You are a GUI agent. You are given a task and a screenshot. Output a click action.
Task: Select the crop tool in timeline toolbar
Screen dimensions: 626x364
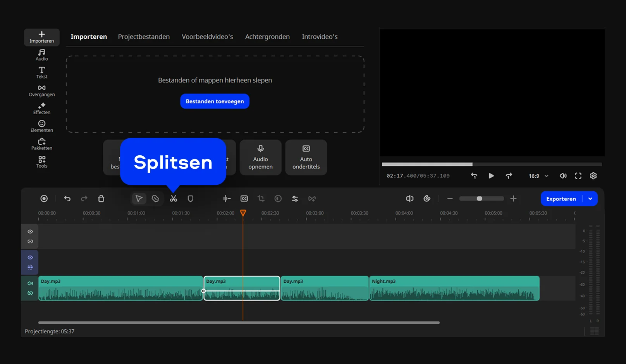click(261, 199)
